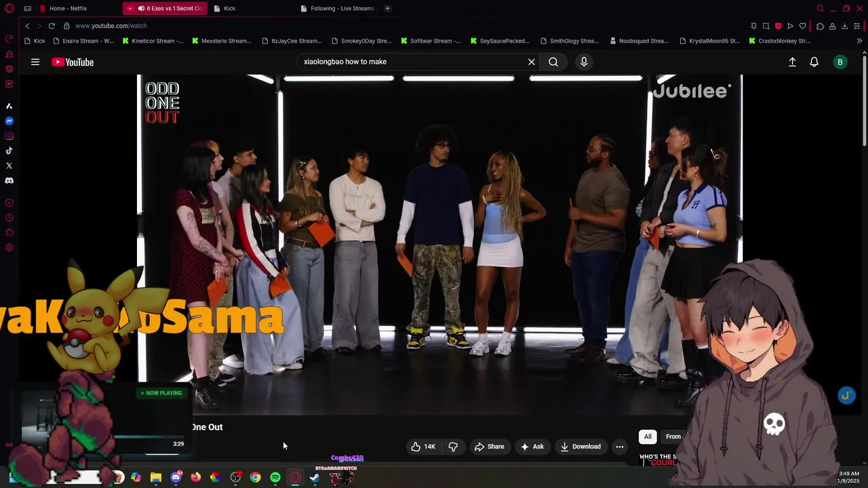
Task: Open more actions three-dot menu
Action: (x=619, y=447)
